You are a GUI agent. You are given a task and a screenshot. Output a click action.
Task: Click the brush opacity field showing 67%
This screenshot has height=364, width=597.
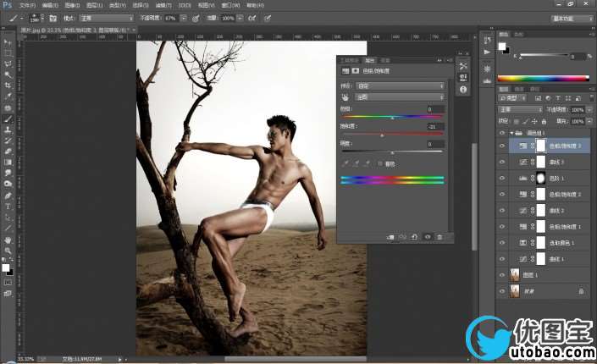[x=171, y=18]
